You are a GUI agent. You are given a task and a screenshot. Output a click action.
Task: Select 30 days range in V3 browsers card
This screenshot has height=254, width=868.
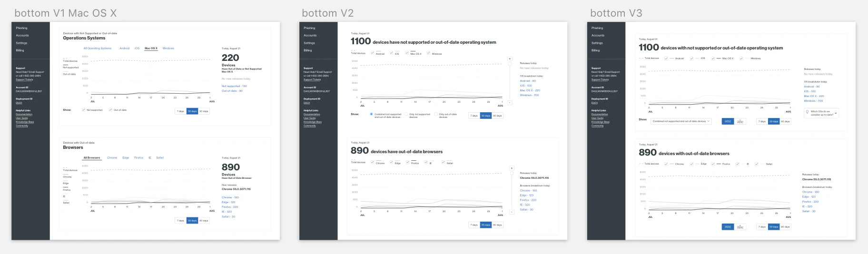(774, 227)
